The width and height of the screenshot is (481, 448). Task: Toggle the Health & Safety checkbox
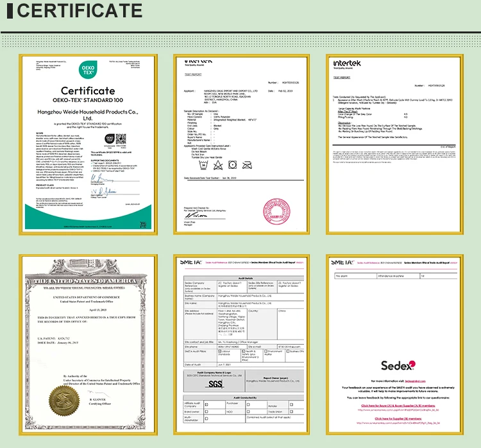(x=244, y=351)
